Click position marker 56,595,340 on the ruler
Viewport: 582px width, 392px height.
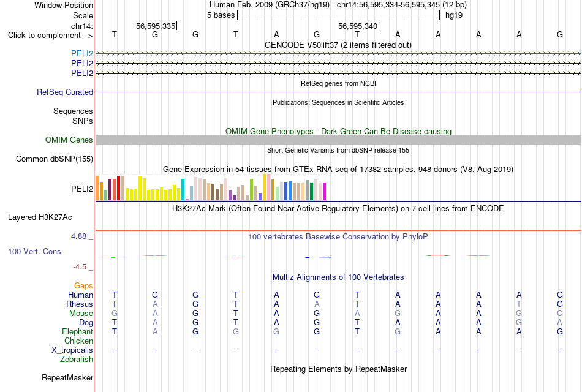358,26
